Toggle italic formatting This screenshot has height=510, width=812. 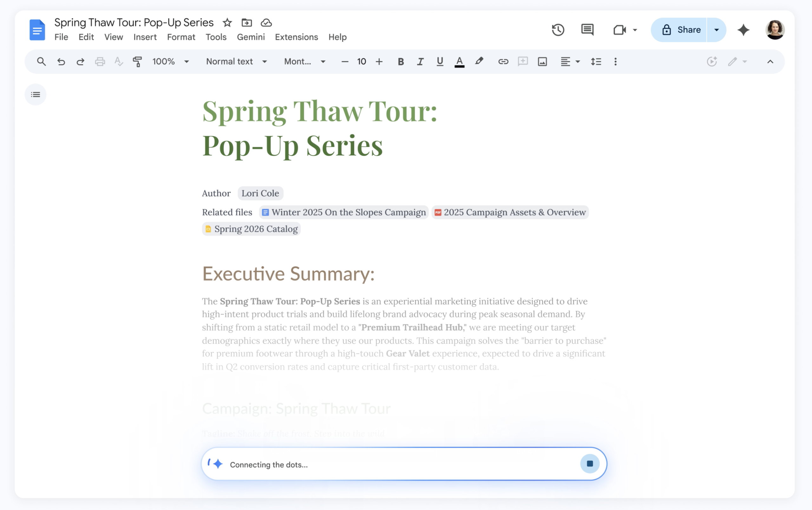(420, 61)
